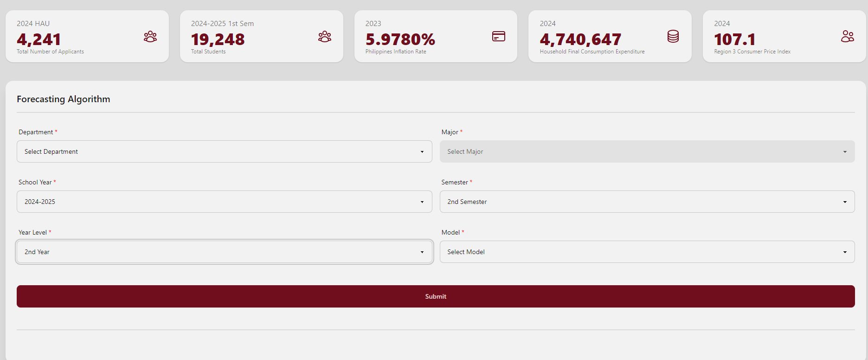Viewport: 868px width, 360px height.
Task: Click the Model field label
Action: pos(450,232)
